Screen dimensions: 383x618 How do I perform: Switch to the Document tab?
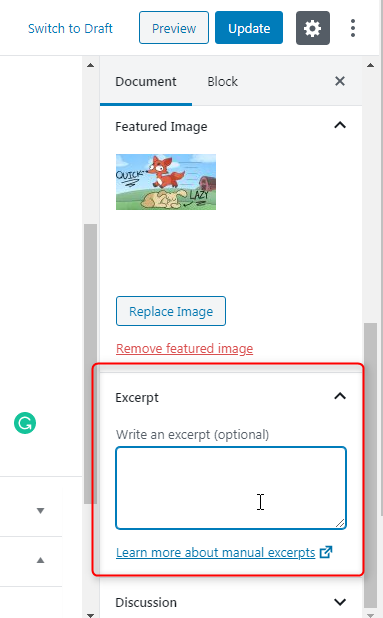[x=146, y=82]
